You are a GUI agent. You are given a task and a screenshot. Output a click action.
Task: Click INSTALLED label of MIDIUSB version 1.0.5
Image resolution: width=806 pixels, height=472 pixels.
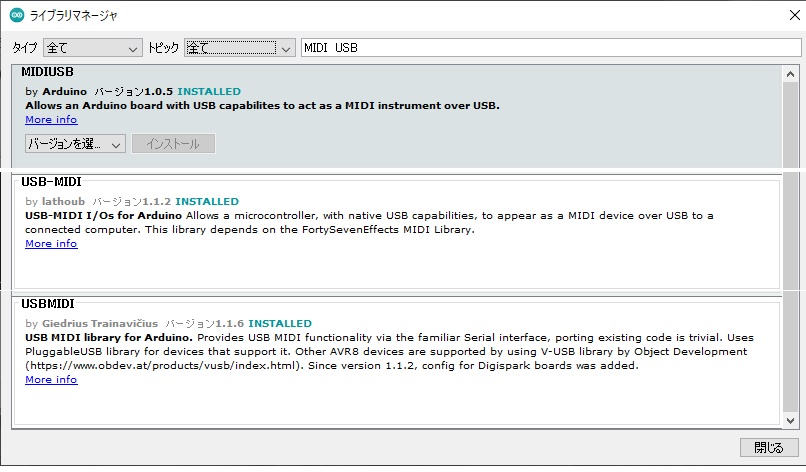point(209,92)
